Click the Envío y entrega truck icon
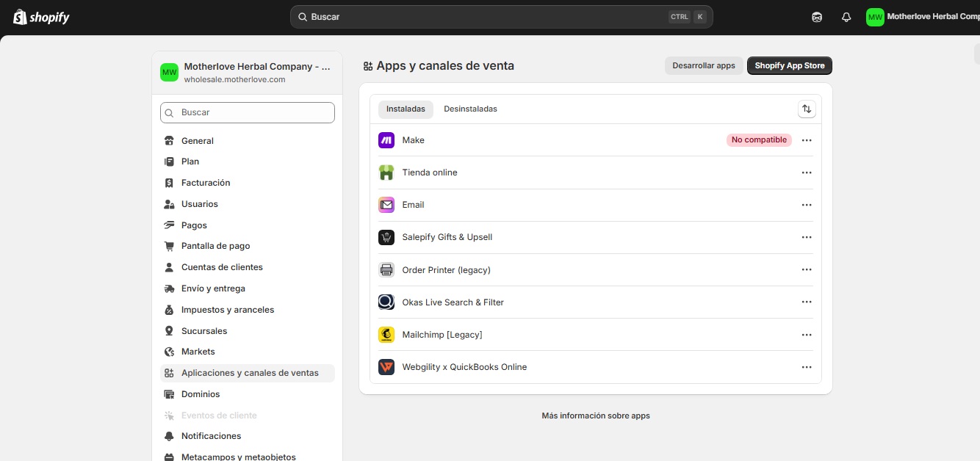980x461 pixels. coord(169,288)
